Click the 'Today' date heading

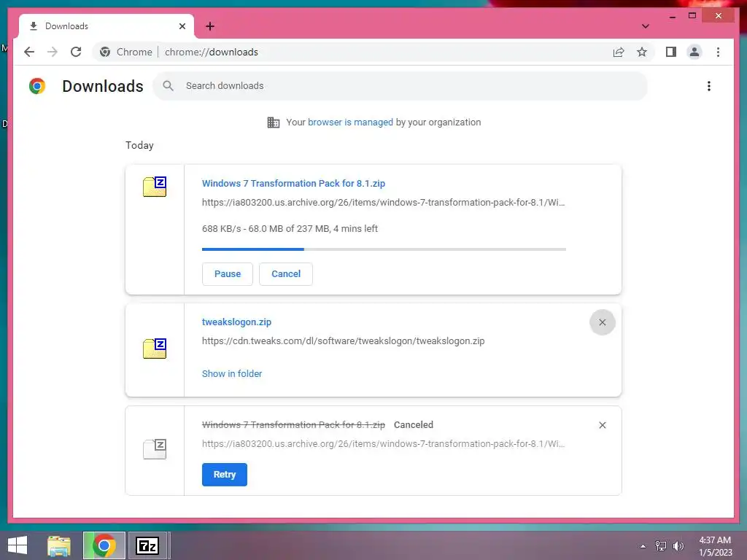click(139, 145)
